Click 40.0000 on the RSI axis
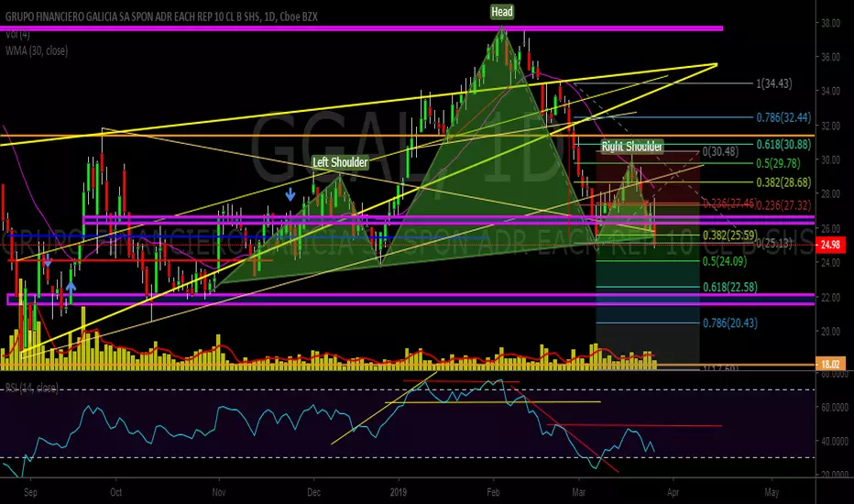 point(835,442)
